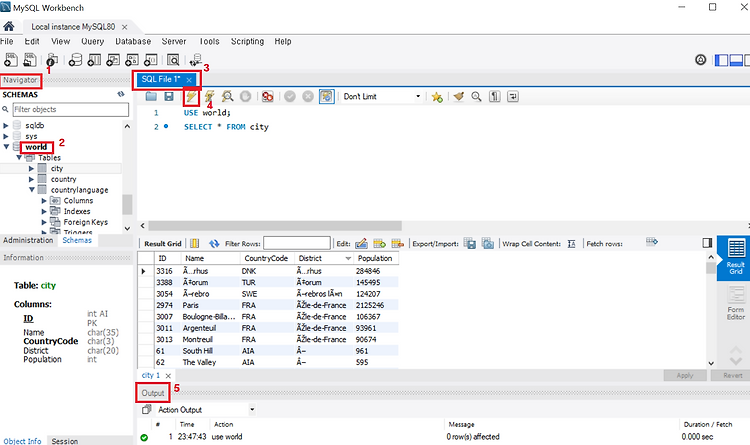Execute statement under cursor icon

(210, 96)
